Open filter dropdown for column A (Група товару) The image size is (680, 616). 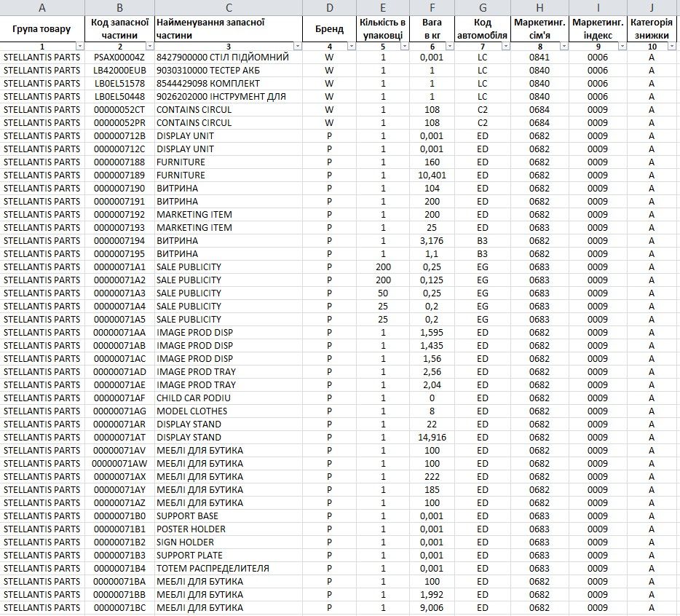click(79, 47)
